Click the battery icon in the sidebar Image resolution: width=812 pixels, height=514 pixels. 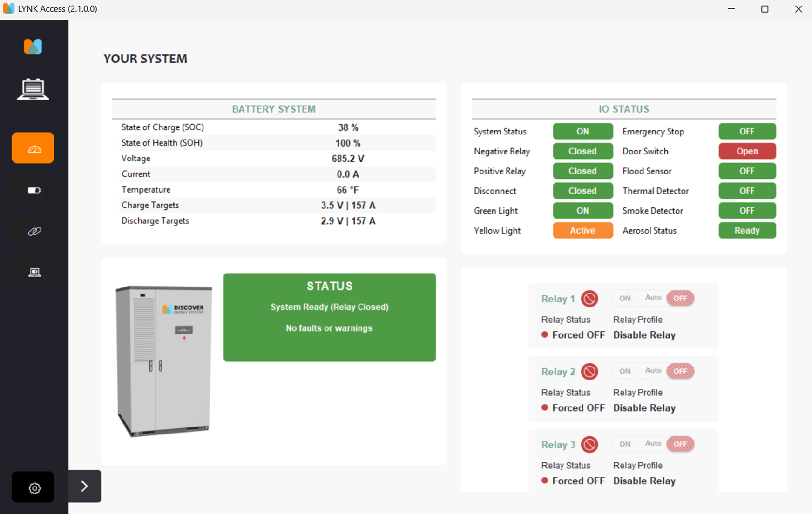click(x=34, y=190)
